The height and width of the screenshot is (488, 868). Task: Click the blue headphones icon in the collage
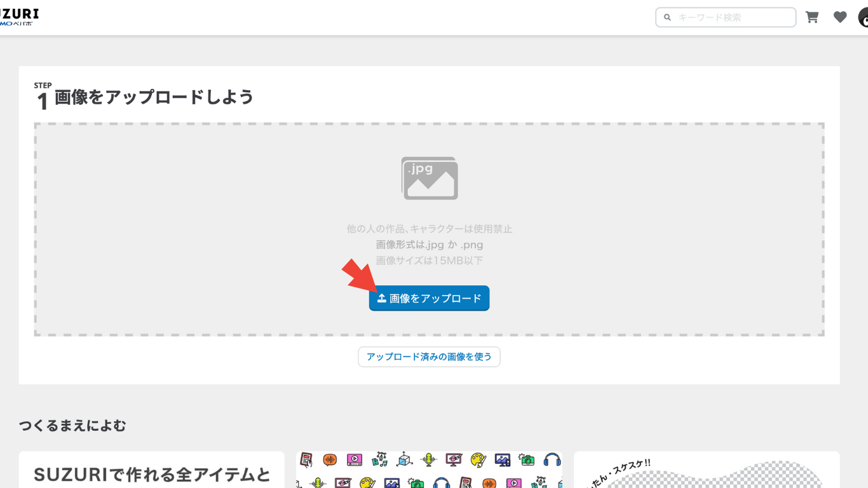click(552, 460)
